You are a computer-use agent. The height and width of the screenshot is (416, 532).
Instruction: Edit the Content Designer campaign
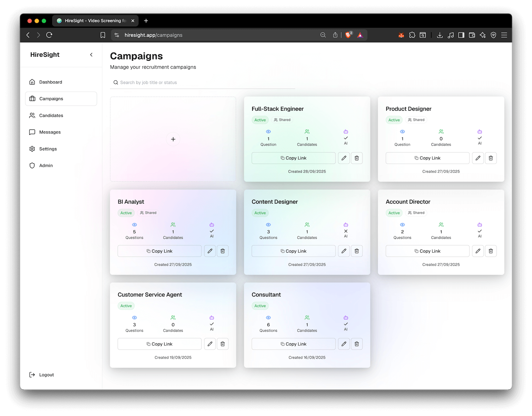coord(344,251)
